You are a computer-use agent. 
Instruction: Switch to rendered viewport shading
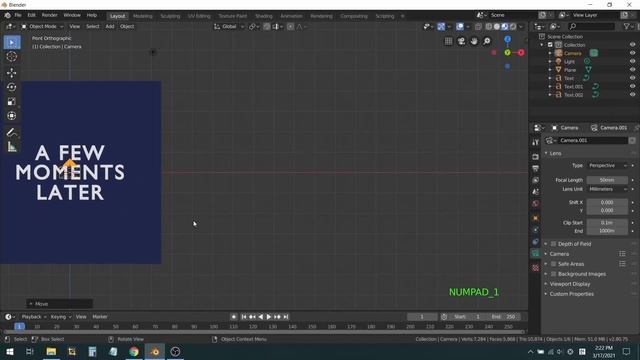pyautogui.click(x=513, y=27)
